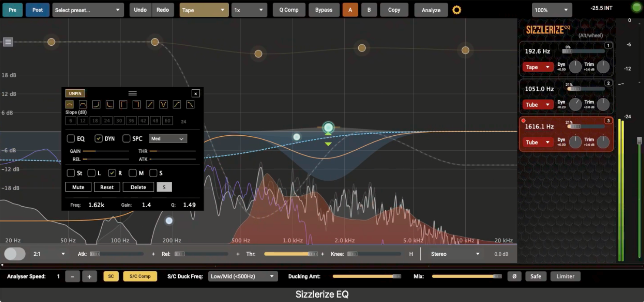Image resolution: width=644 pixels, height=302 pixels.
Task: Choose the V-shaped notch filter icon
Action: point(164,104)
